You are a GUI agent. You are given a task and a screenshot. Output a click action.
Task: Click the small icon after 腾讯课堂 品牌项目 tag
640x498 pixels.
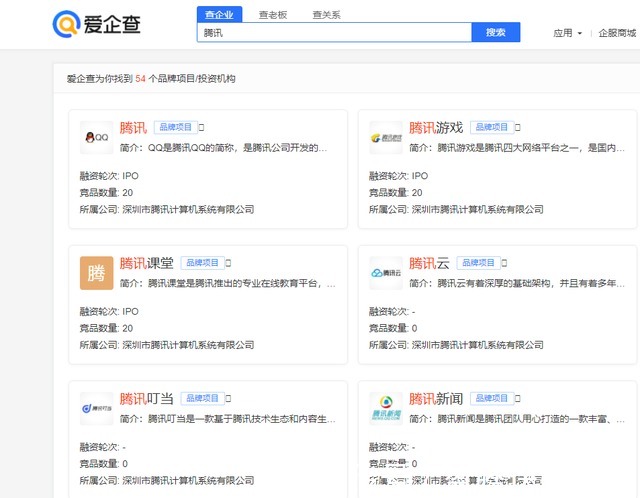click(x=228, y=263)
